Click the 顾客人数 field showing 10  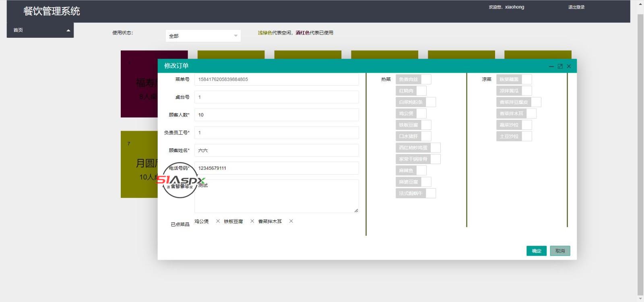(x=277, y=115)
